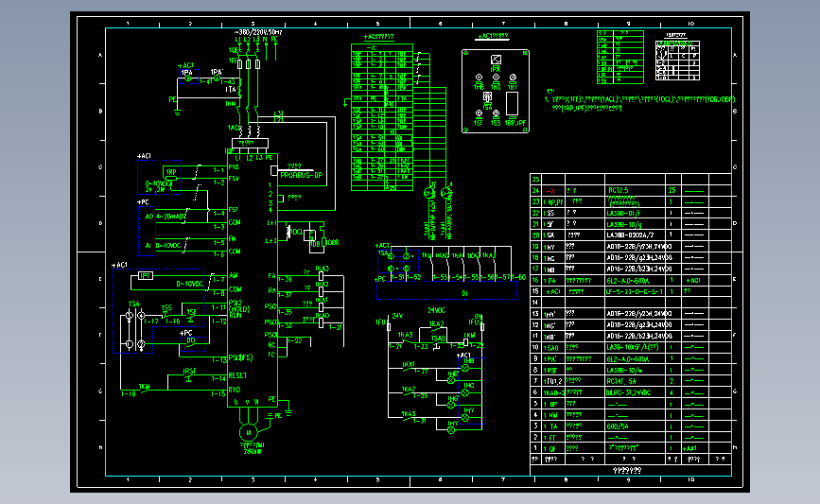Click the tall rectangle in panel layout
The width and height of the screenshot is (820, 504).
click(x=512, y=103)
